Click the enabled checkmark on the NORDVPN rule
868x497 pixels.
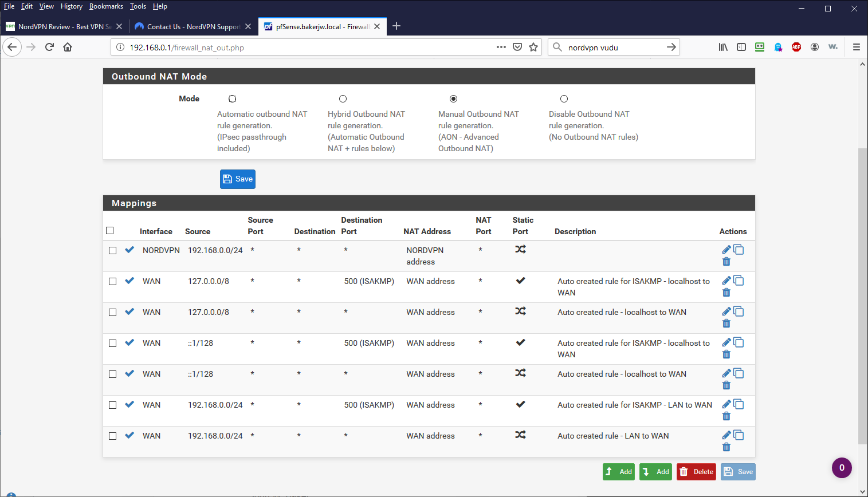point(129,250)
